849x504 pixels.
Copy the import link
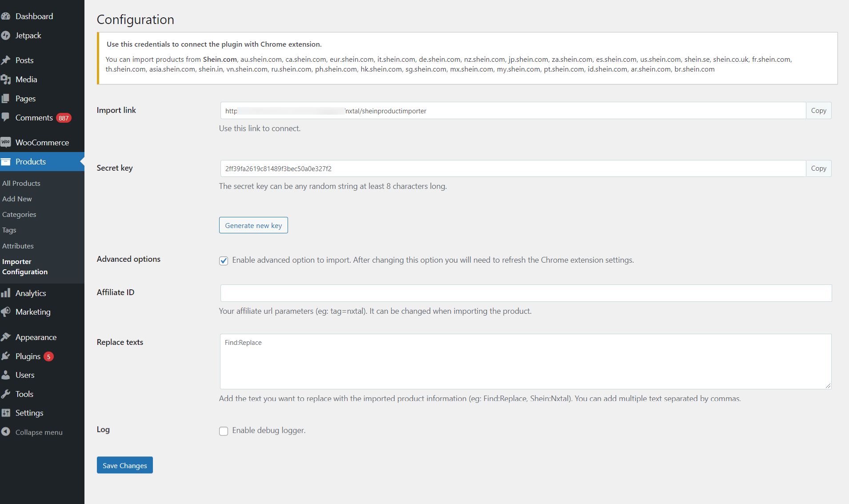coord(818,110)
